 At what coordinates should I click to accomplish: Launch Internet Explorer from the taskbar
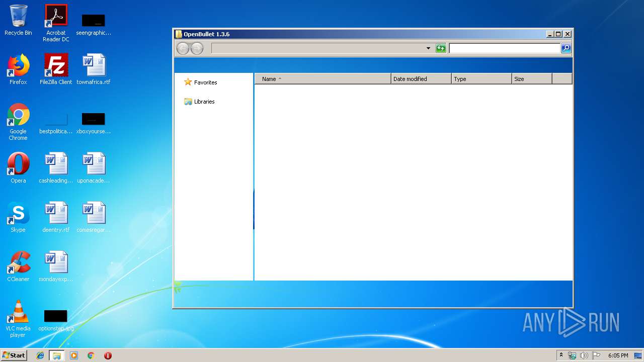(x=40, y=355)
